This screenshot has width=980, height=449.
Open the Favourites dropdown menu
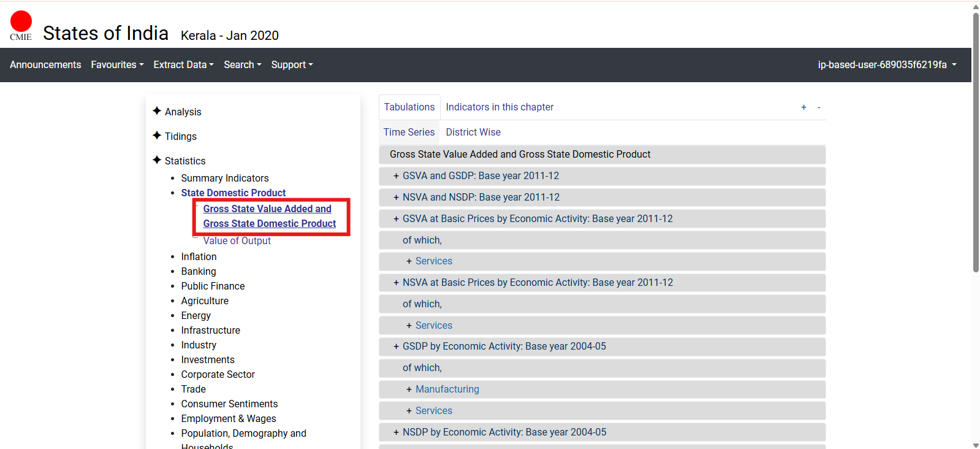[x=117, y=65]
